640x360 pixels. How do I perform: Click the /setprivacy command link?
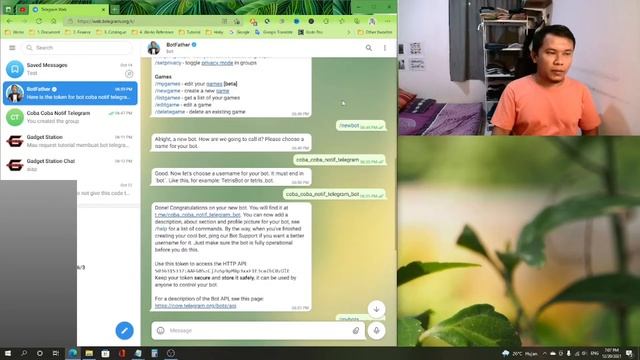(x=168, y=63)
